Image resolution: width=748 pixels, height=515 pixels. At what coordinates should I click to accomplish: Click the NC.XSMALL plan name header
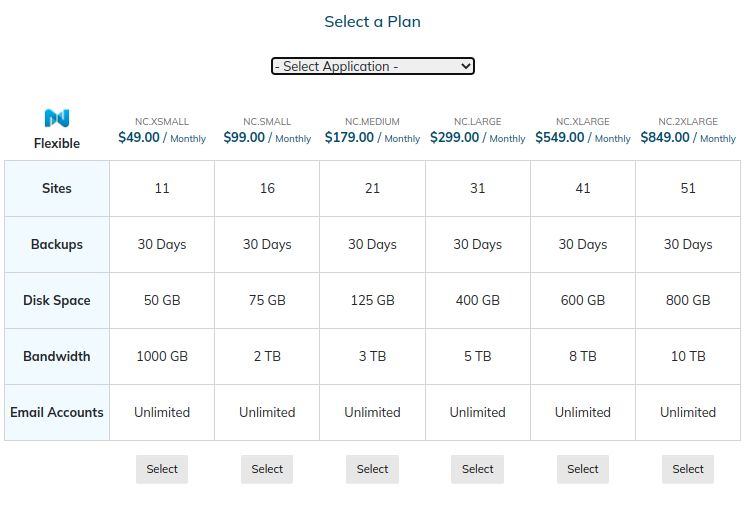coord(162,122)
